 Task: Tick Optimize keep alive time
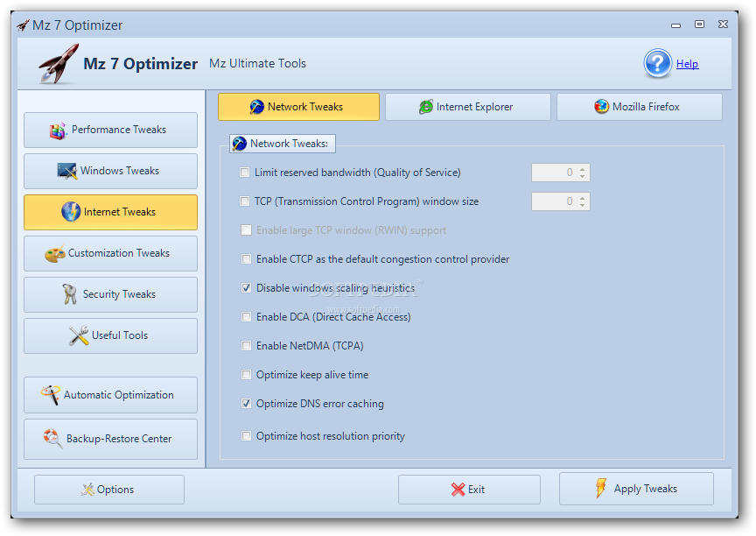point(247,375)
